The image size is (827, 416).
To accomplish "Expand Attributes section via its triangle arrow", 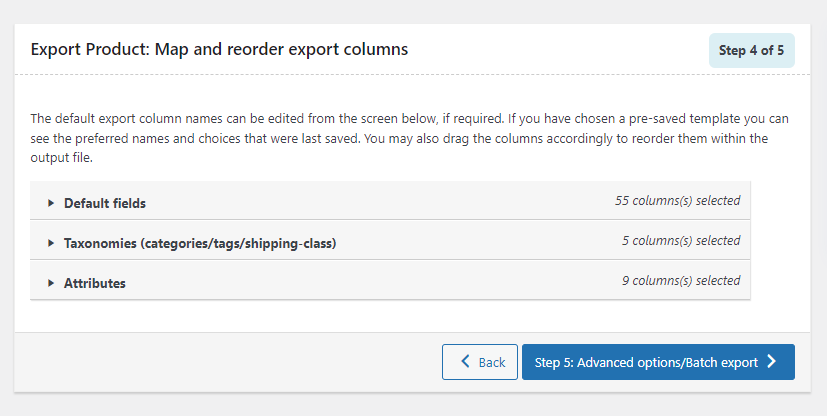I will click(51, 283).
